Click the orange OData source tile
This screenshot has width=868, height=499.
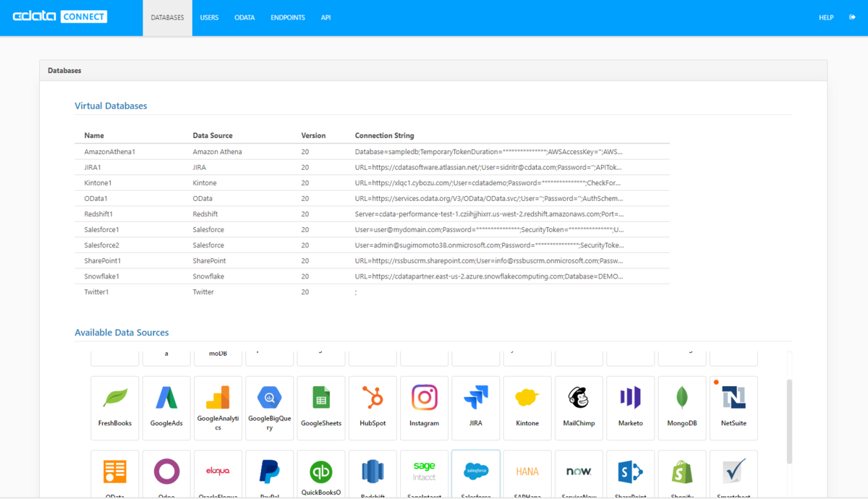point(115,474)
